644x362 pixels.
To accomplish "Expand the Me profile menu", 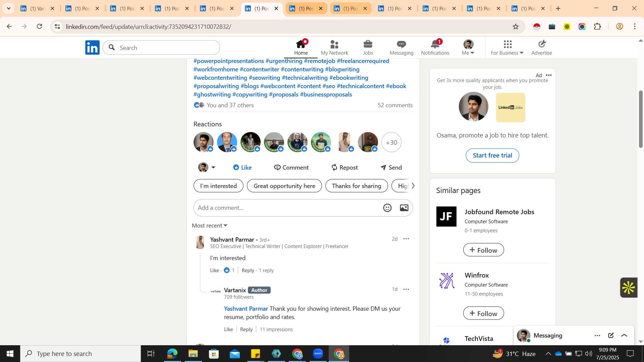I will [x=468, y=47].
